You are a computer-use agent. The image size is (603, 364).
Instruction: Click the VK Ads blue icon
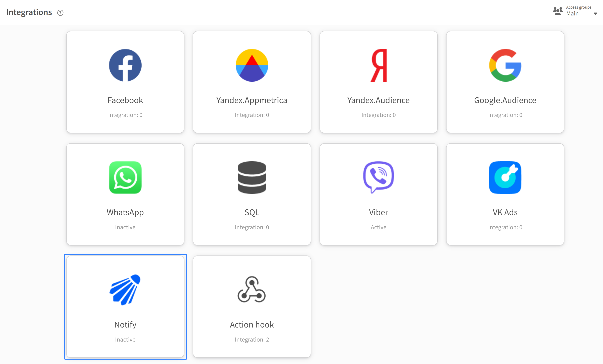tap(505, 178)
